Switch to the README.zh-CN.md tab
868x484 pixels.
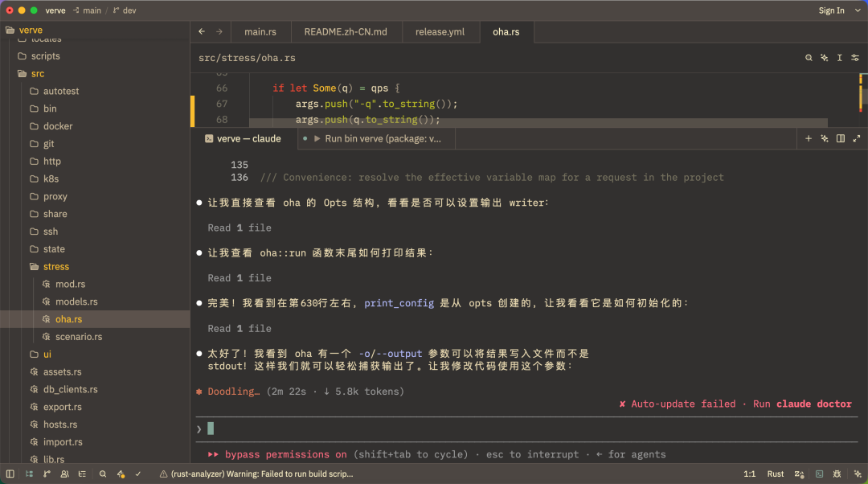pos(346,32)
